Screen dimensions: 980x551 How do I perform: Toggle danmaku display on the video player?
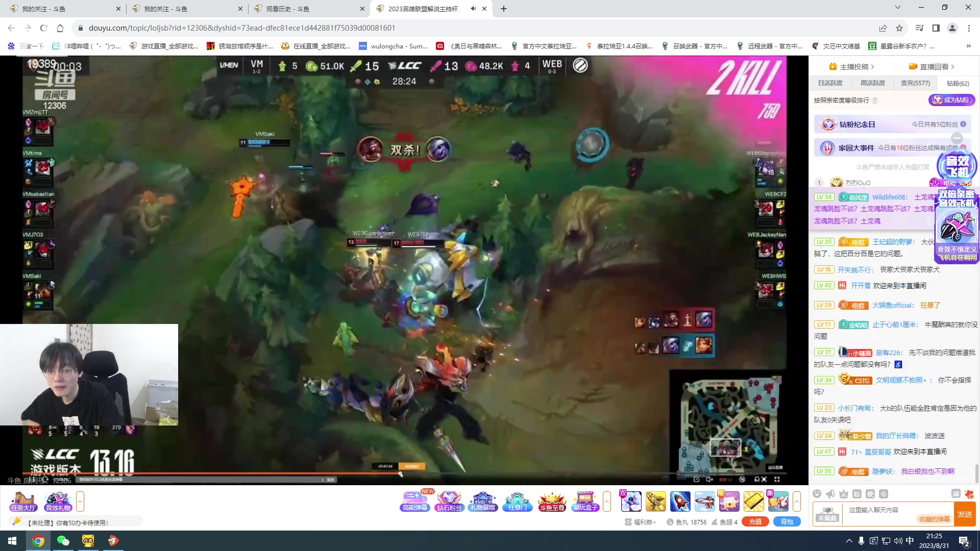(x=742, y=479)
